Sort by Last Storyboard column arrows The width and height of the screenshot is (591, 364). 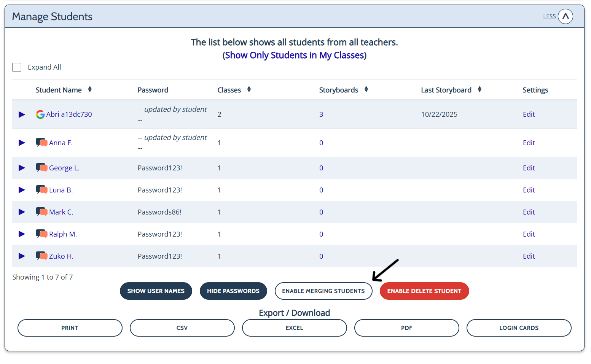[479, 89]
